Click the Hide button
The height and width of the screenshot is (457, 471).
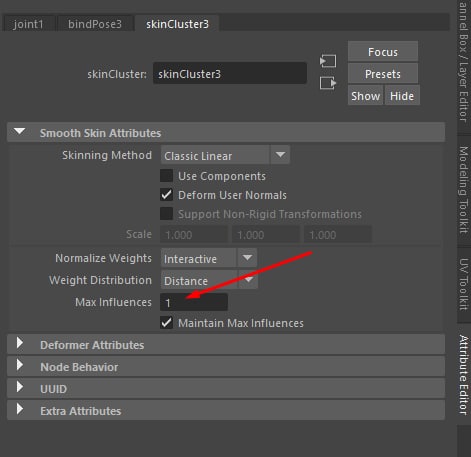(402, 96)
